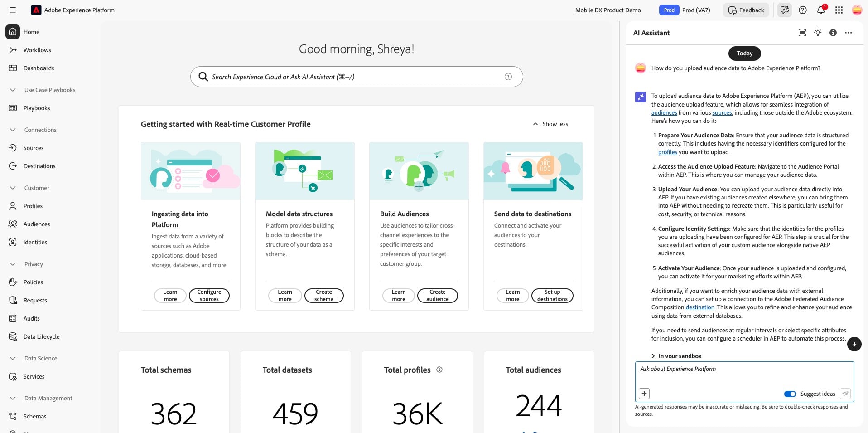This screenshot has width=868, height=433.
Task: Click the audiences link in AI response
Action: coord(664,113)
